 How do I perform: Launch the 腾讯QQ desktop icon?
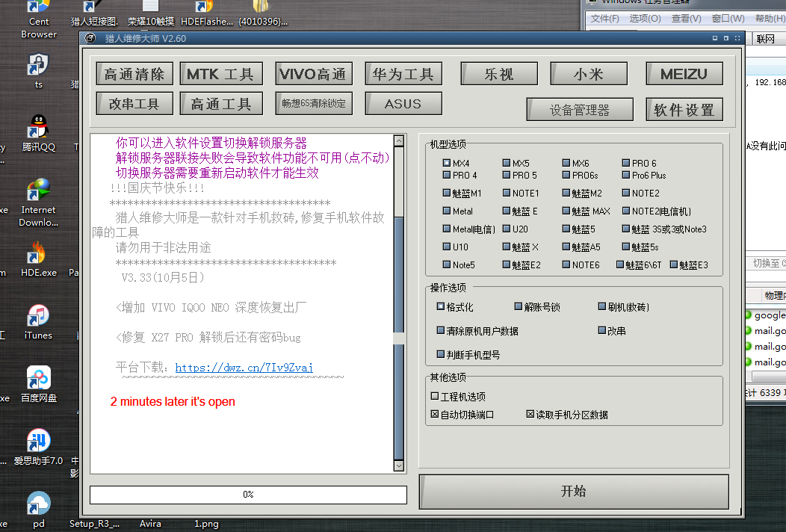click(x=39, y=133)
